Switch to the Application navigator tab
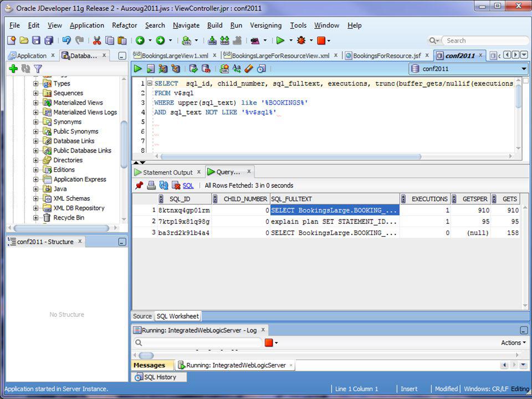The image size is (532, 399). point(31,55)
